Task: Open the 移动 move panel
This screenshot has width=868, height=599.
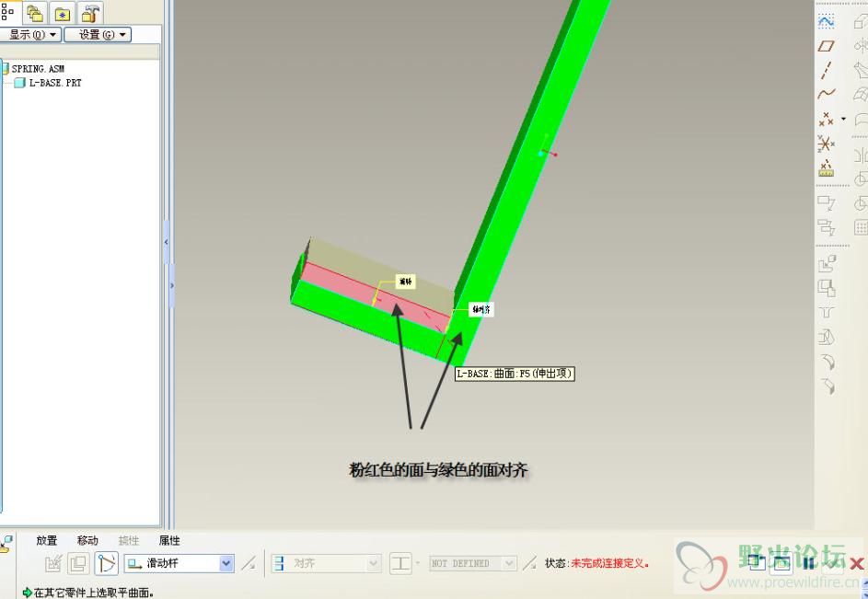Action: 87,540
